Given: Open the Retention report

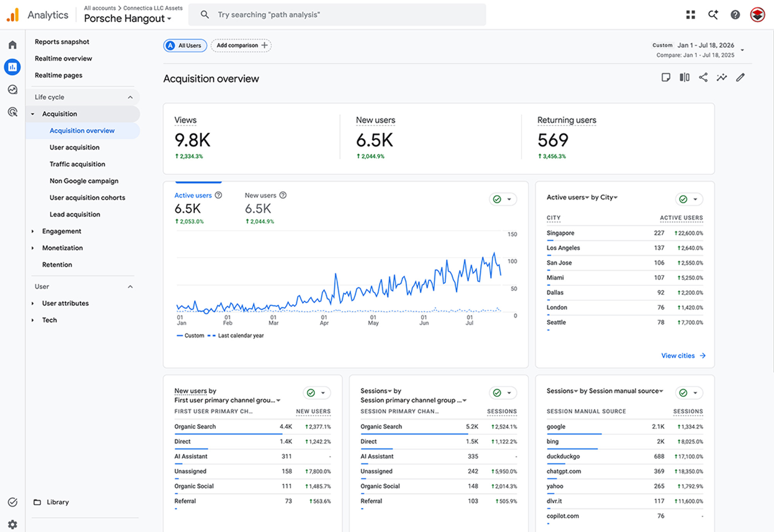Looking at the screenshot, I should [57, 265].
